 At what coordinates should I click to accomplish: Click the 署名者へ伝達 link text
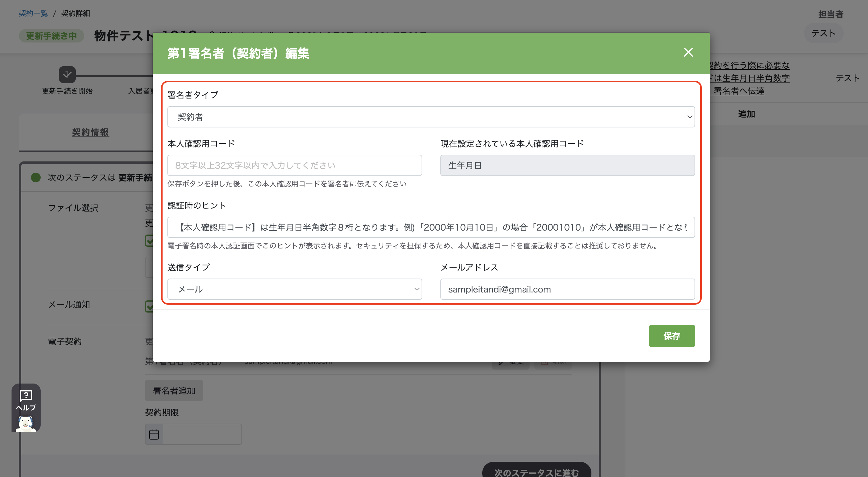[x=738, y=91]
